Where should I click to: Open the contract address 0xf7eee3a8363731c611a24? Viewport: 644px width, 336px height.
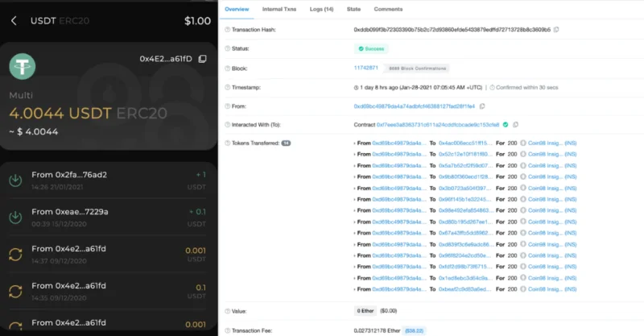coord(438,125)
